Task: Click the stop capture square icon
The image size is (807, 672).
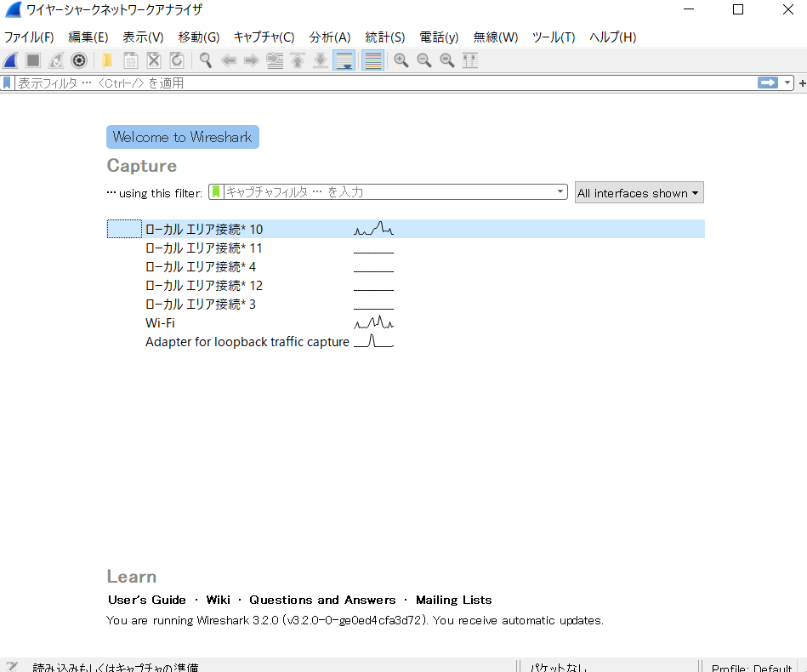Action: [x=33, y=60]
